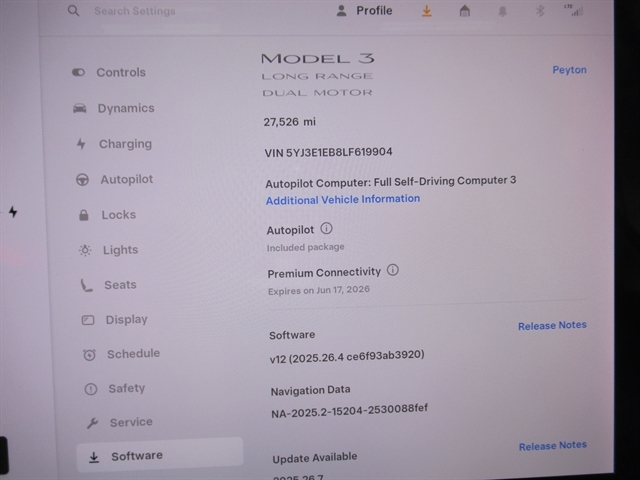Select Controls in the sidebar

pos(120,72)
